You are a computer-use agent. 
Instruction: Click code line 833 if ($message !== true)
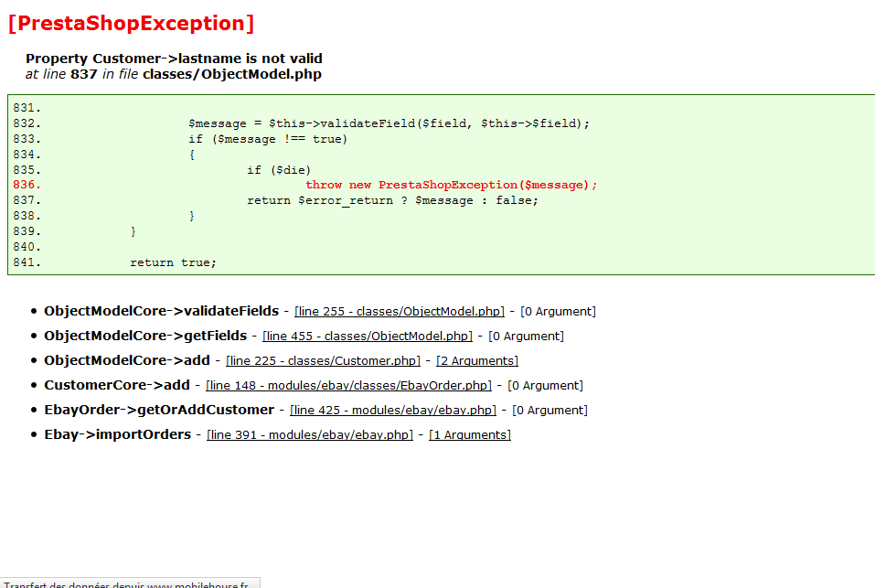tap(268, 139)
